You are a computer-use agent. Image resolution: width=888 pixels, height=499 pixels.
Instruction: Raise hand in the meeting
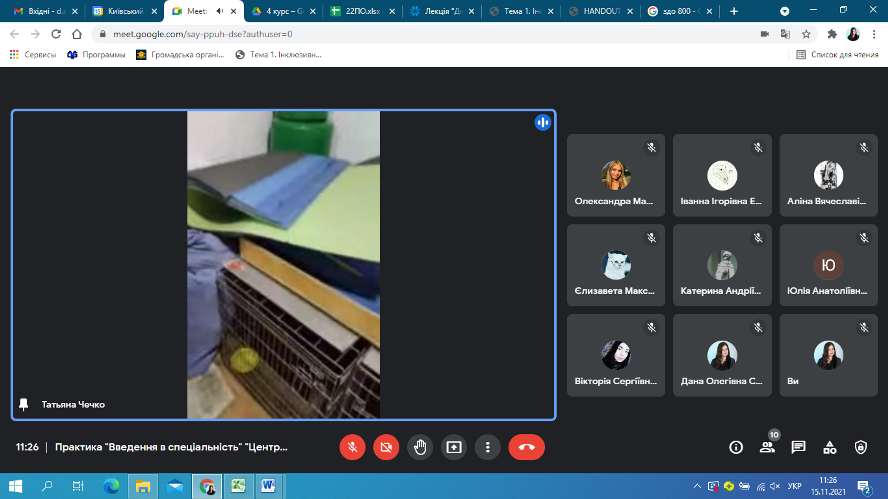tap(420, 447)
